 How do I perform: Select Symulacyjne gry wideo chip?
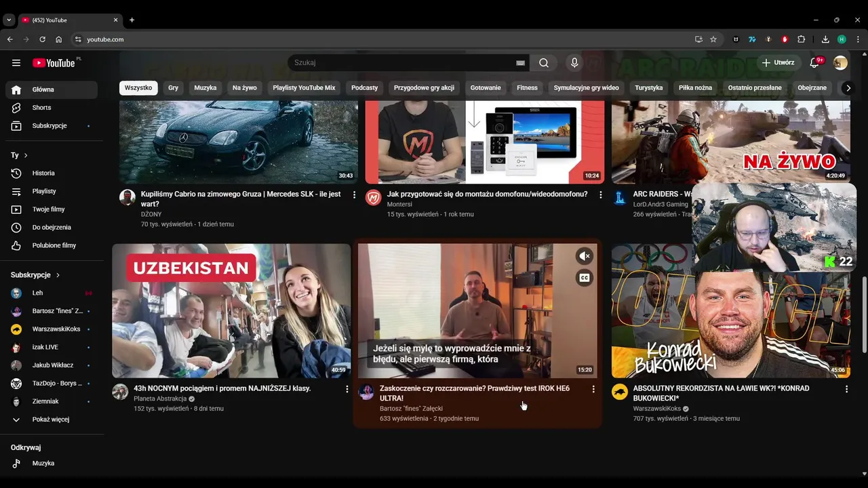[x=586, y=87]
